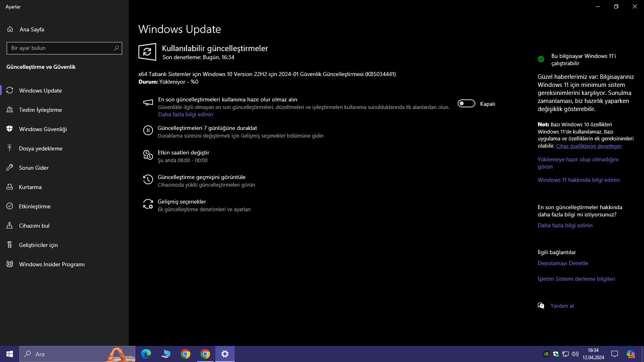Click the computer icon beside Edge on taskbar
Screen dimensions: 644x362
[x=166, y=354]
